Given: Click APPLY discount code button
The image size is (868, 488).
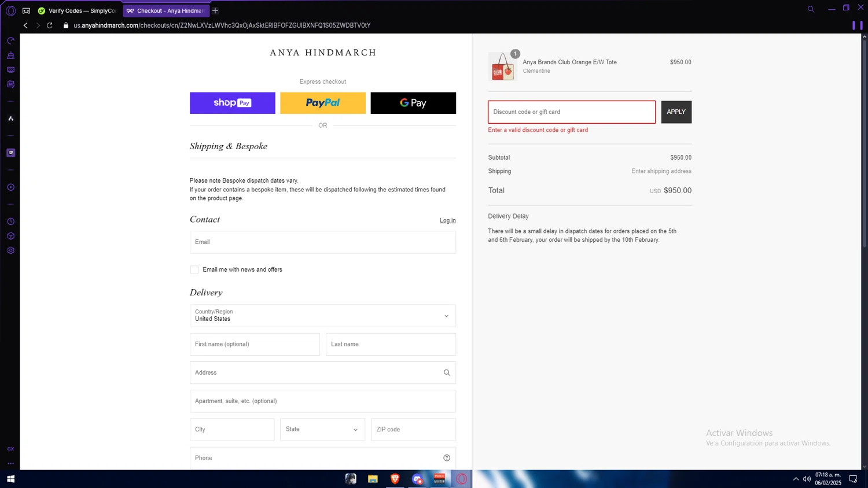Looking at the screenshot, I should point(676,112).
